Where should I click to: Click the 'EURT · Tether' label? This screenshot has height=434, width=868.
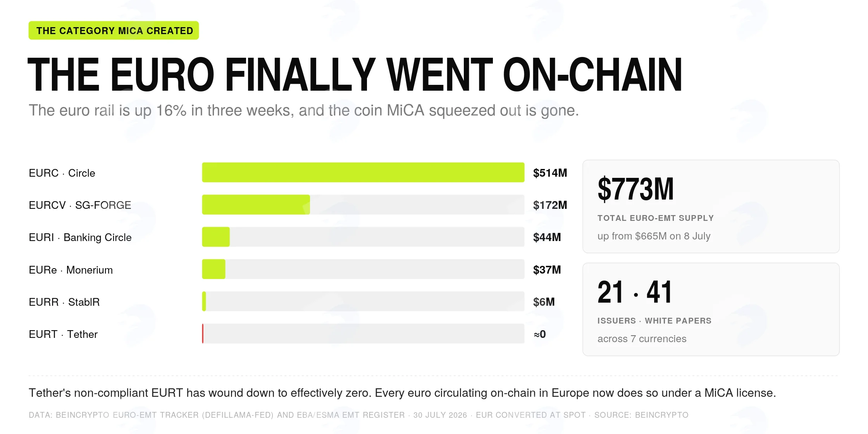pos(63,334)
